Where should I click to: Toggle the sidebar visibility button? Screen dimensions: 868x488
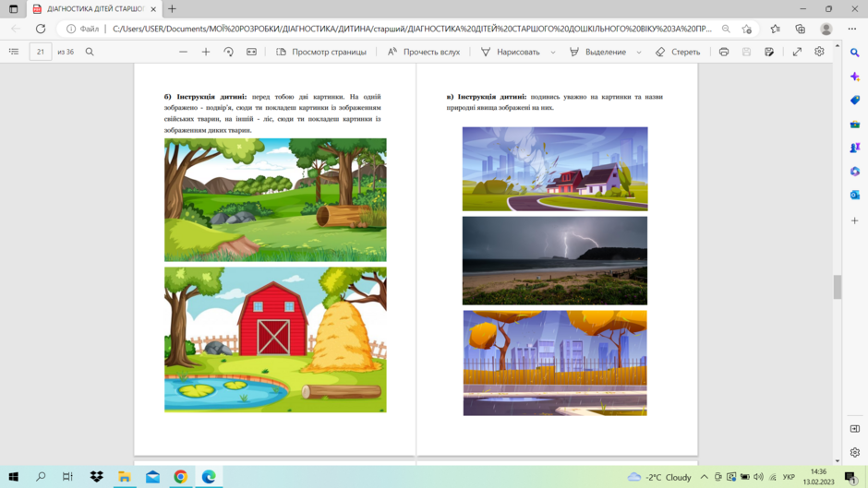[x=855, y=429]
